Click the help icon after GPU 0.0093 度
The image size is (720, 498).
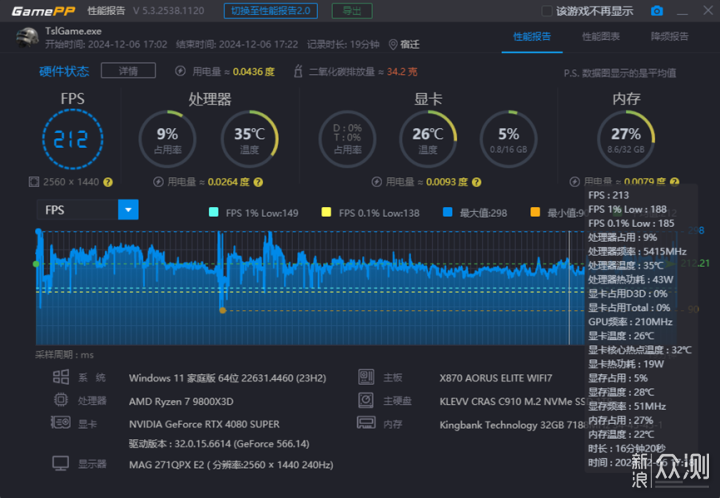477,182
